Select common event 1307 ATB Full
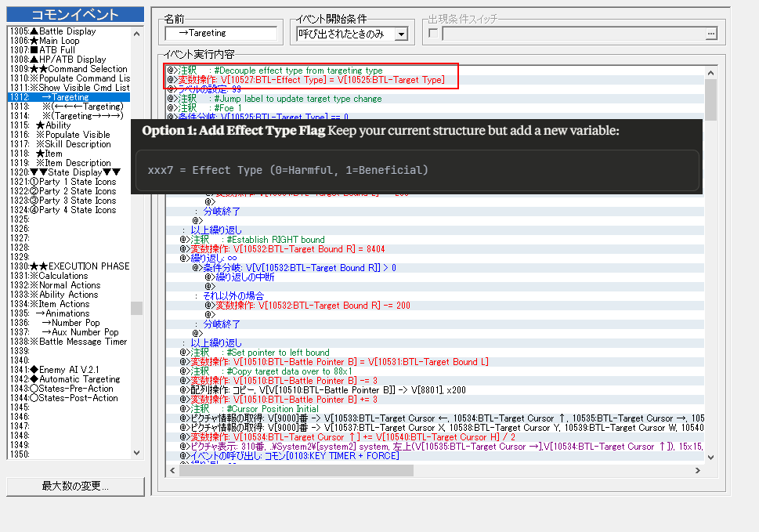 point(69,50)
